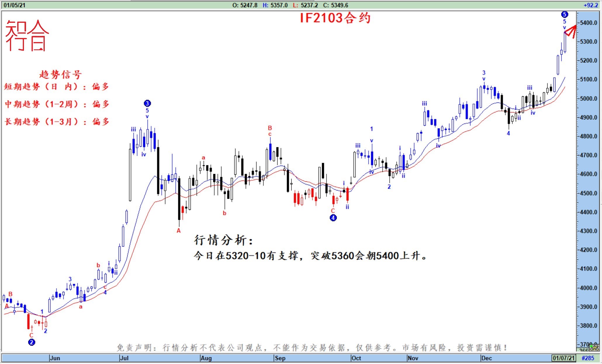Select the Dec label on the time axis
Viewport: 602px width, 364px height.
[487, 358]
